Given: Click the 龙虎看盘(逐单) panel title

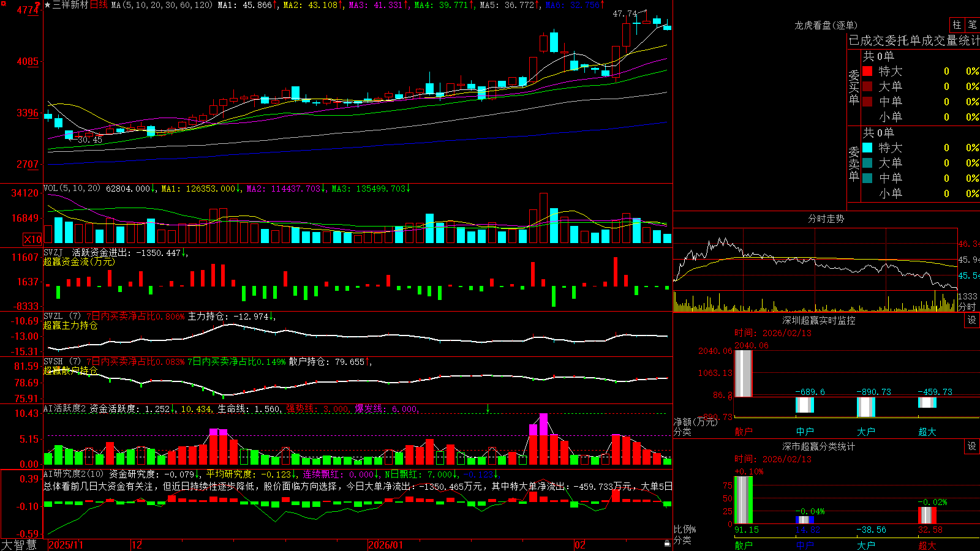Looking at the screenshot, I should pos(826,25).
